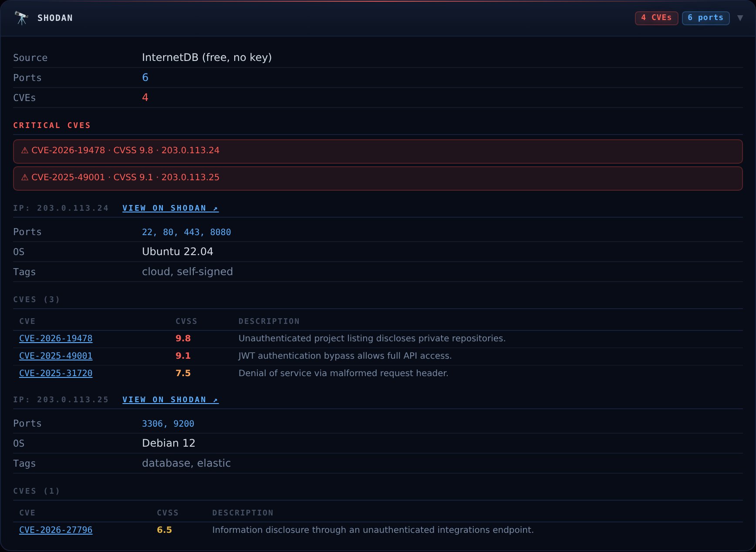The width and height of the screenshot is (756, 552).
Task: Click the CVES (1) section heading
Action: (x=37, y=491)
